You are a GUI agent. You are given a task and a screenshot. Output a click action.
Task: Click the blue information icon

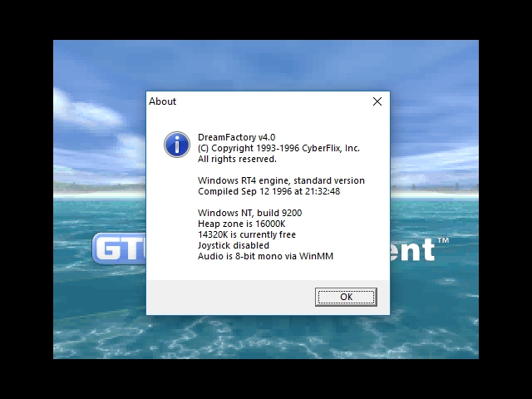coord(177,145)
